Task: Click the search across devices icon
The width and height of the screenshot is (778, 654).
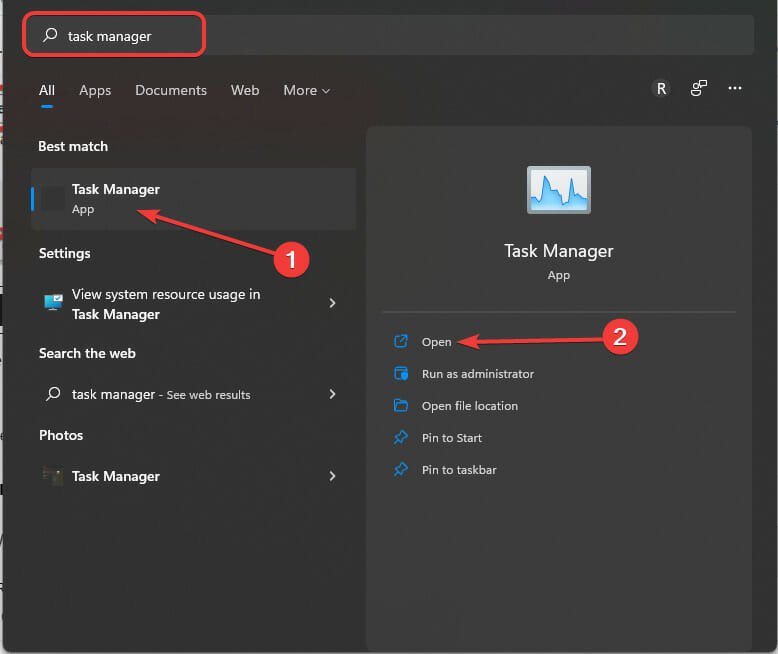Action: (x=699, y=89)
